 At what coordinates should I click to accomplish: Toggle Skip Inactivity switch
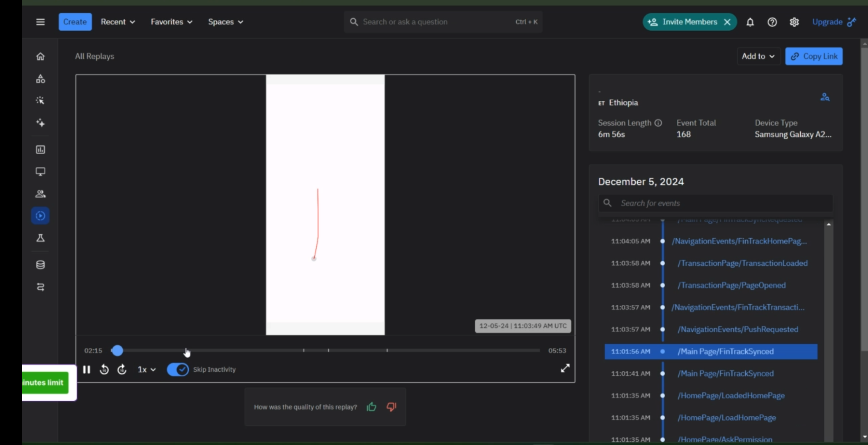pos(178,370)
